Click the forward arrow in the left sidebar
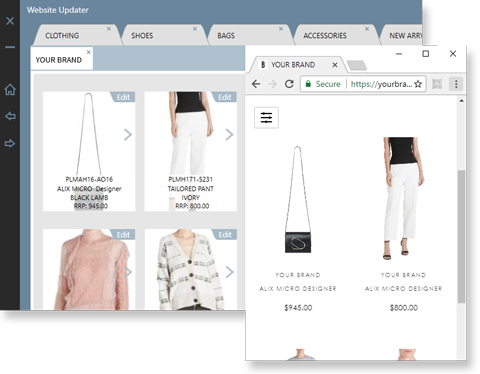480x374 pixels. point(10,143)
